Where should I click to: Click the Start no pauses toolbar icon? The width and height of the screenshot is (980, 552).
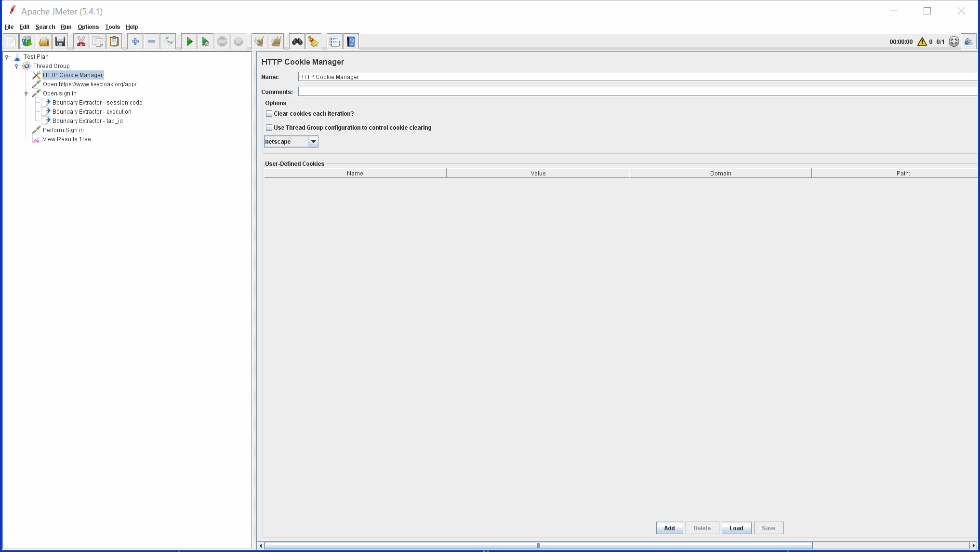click(x=205, y=41)
